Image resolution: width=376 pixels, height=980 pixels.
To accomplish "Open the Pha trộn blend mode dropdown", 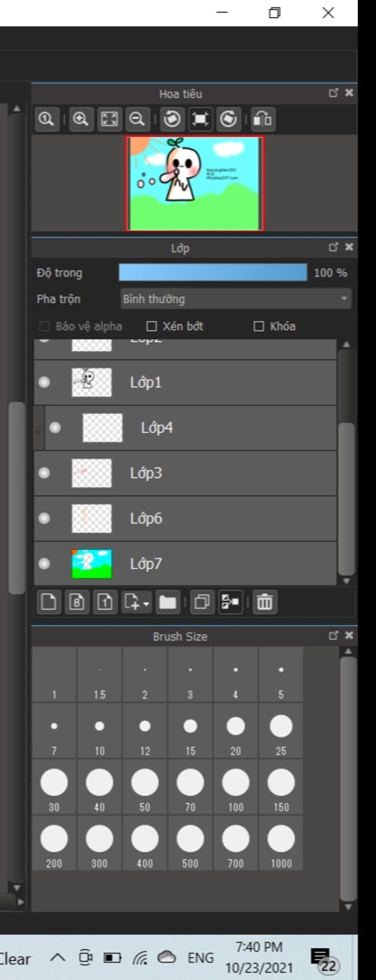I will (x=236, y=299).
